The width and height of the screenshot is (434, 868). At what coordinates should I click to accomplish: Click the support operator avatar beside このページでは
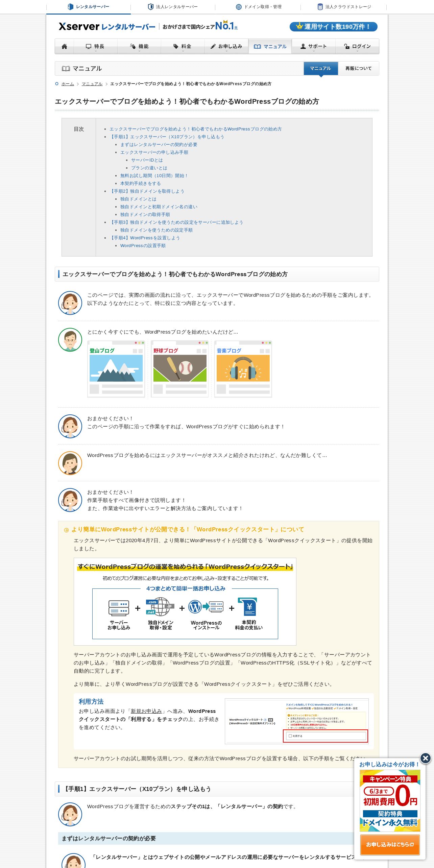(x=70, y=303)
